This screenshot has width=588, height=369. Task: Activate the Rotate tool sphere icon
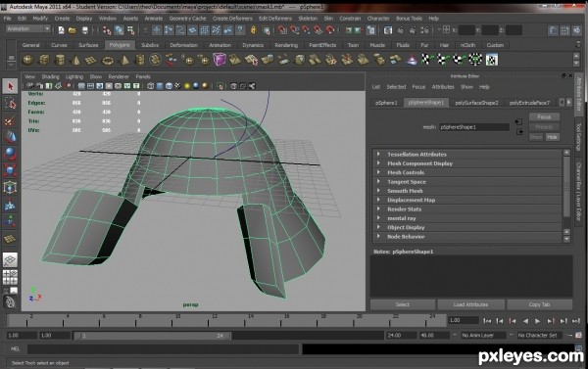click(10, 154)
